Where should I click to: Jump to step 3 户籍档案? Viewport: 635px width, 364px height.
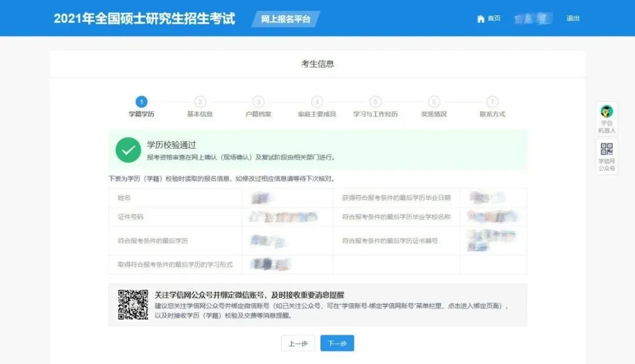point(258,102)
